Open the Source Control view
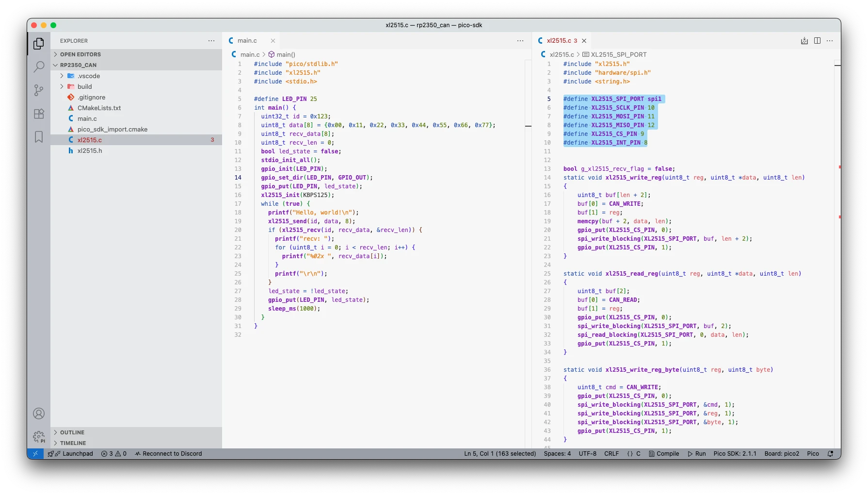 coord(39,90)
